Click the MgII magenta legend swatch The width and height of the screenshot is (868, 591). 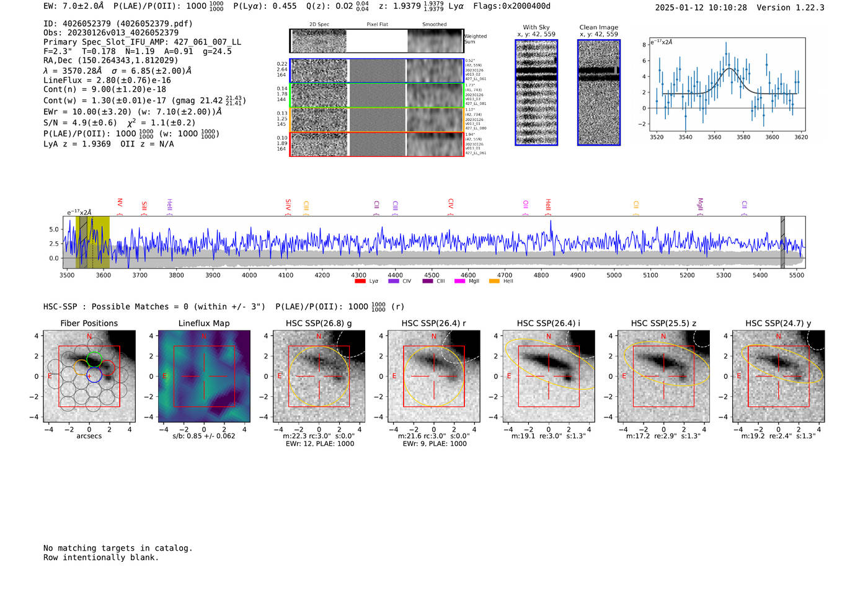[459, 282]
